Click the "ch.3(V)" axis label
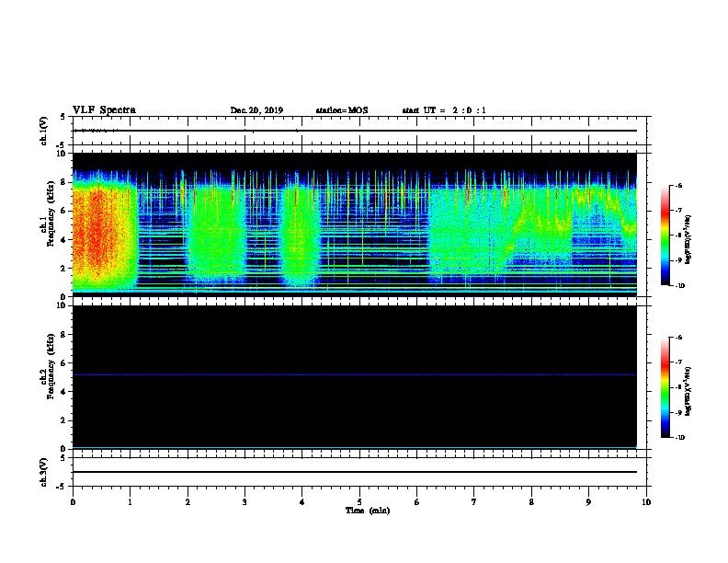 (44, 472)
